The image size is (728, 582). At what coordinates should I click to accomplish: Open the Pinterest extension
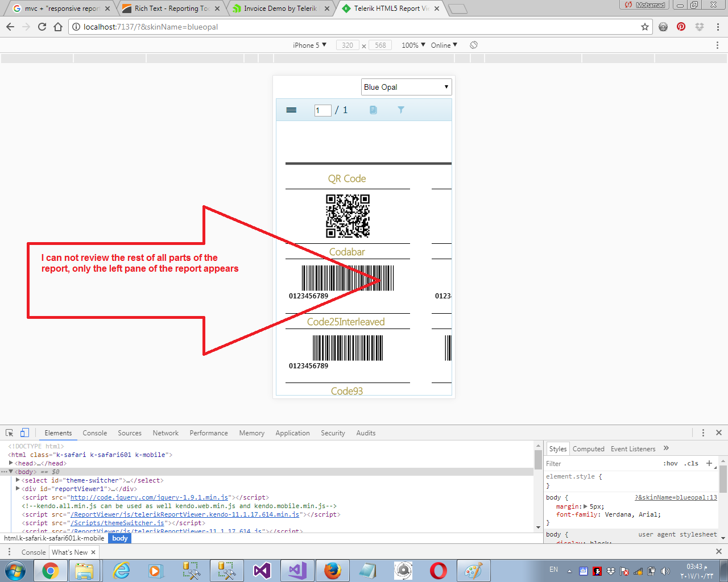click(x=681, y=27)
